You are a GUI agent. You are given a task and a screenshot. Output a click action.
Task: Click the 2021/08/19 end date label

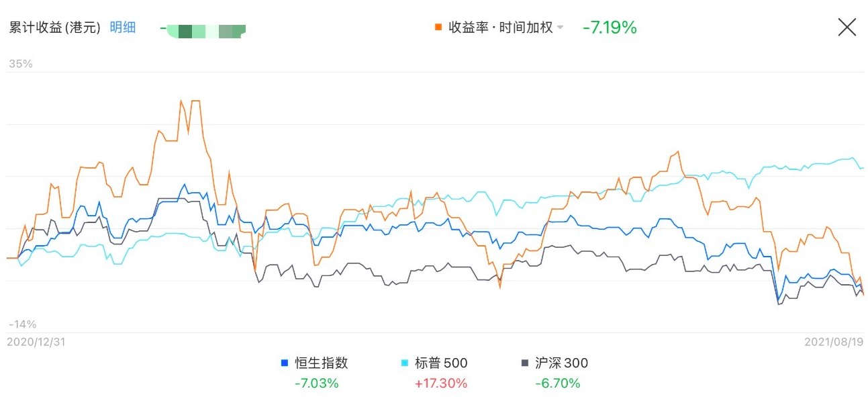pos(834,342)
